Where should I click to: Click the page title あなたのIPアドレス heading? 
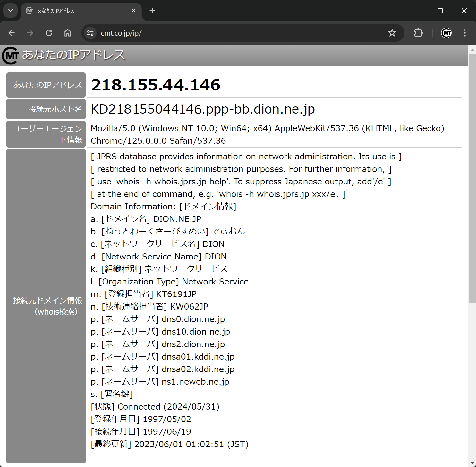click(x=73, y=55)
